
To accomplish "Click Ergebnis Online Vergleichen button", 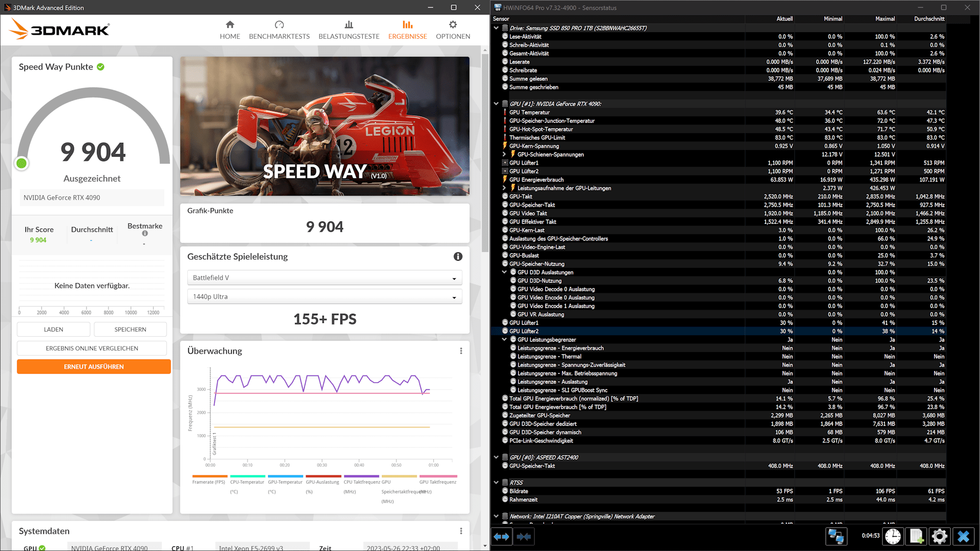I will click(x=92, y=348).
